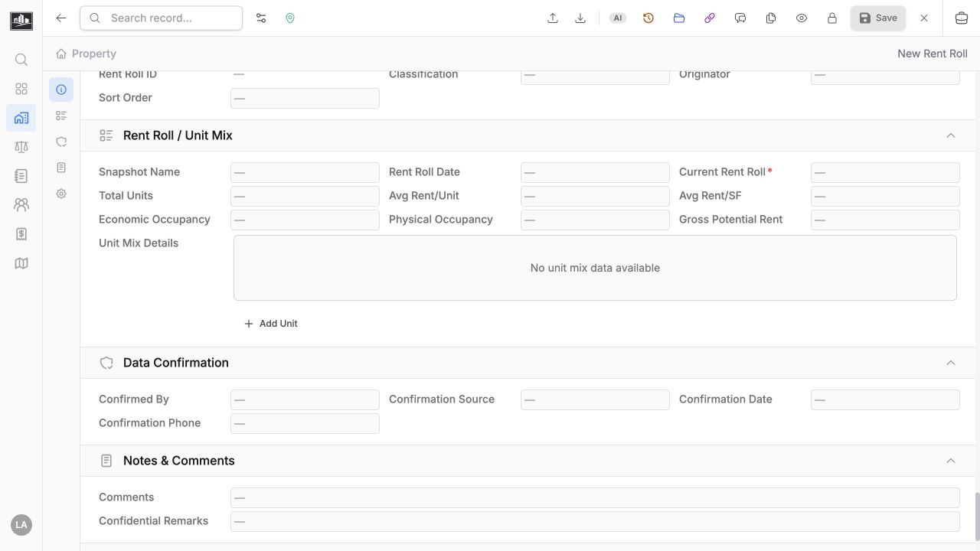980x551 pixels.
Task: Click the LA user avatar
Action: click(21, 525)
